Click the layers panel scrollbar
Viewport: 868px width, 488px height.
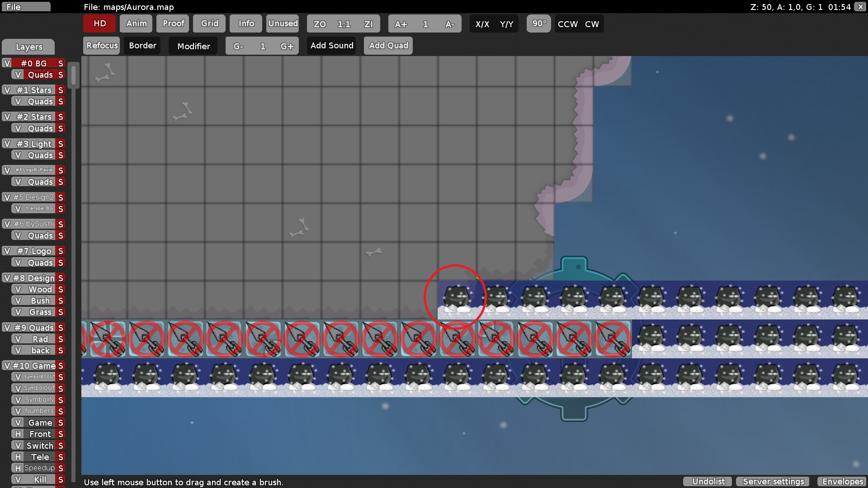[73, 75]
